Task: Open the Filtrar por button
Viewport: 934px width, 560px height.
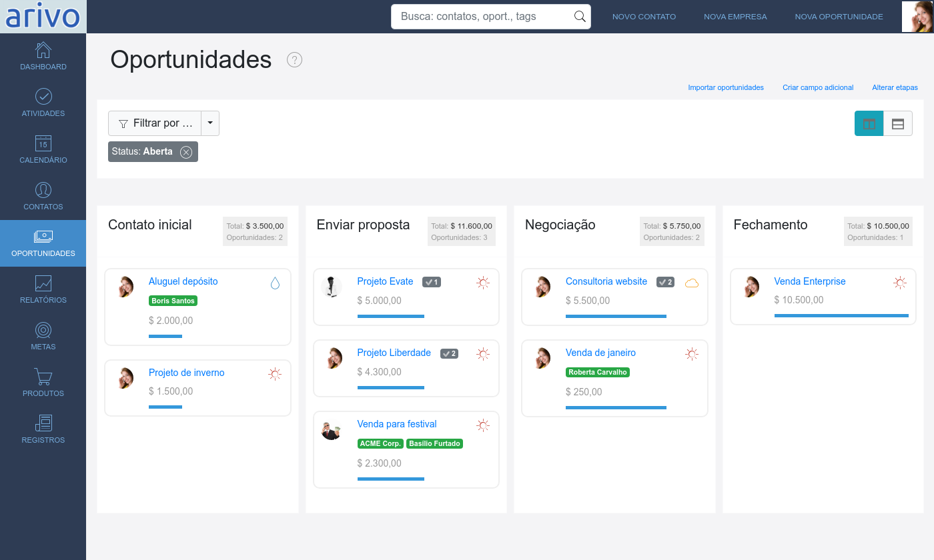Action: click(155, 123)
